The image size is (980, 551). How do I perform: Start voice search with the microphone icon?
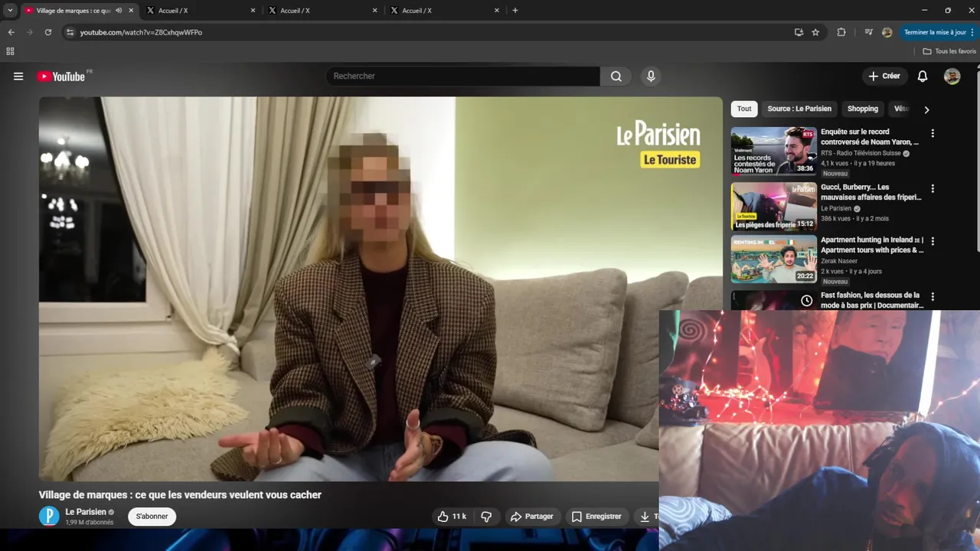click(x=651, y=77)
